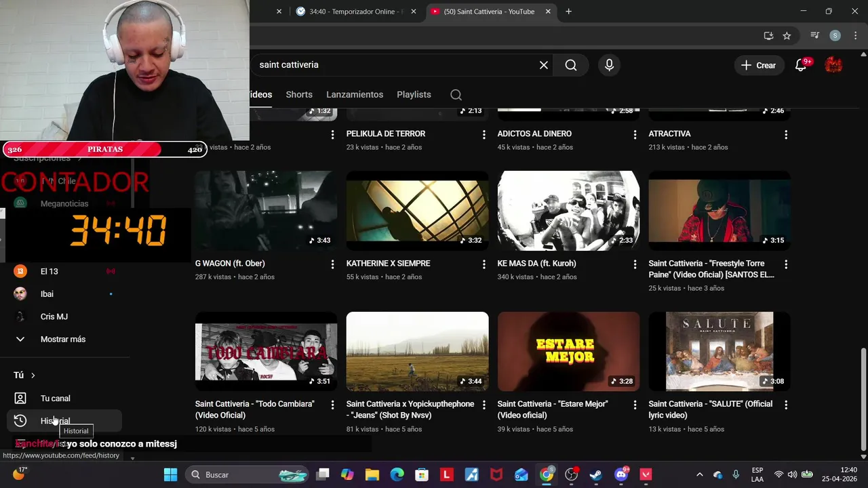The image size is (868, 488).
Task: Play the KE MAS DA thumbnail
Action: coord(568,211)
